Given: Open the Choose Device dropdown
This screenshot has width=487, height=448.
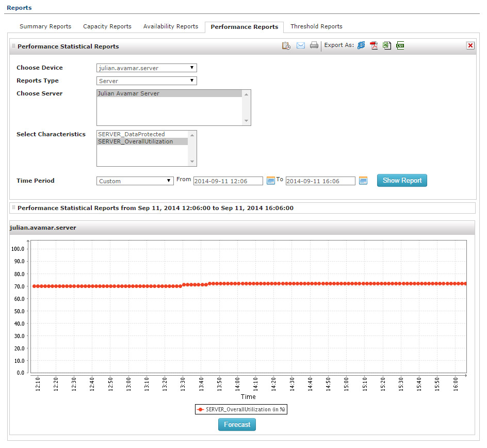Looking at the screenshot, I should point(147,68).
